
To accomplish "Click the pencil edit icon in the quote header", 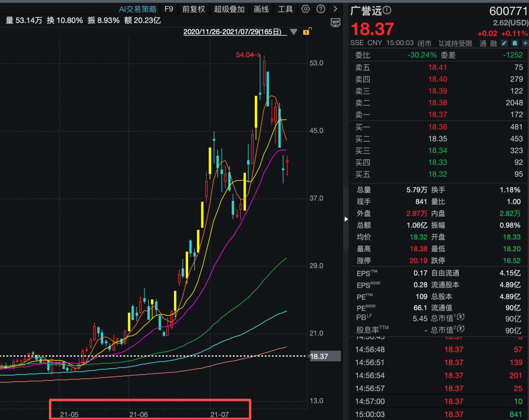I will pos(504,43).
